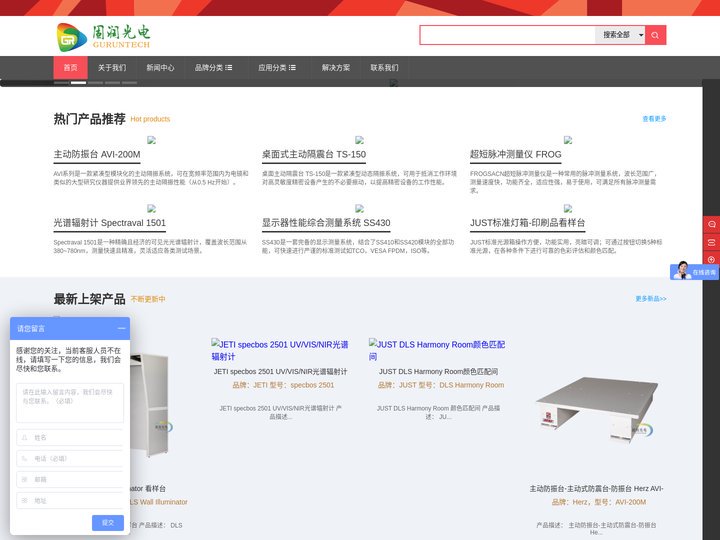Click the third red circular sidebar icon
720x540 pixels.
click(711, 259)
